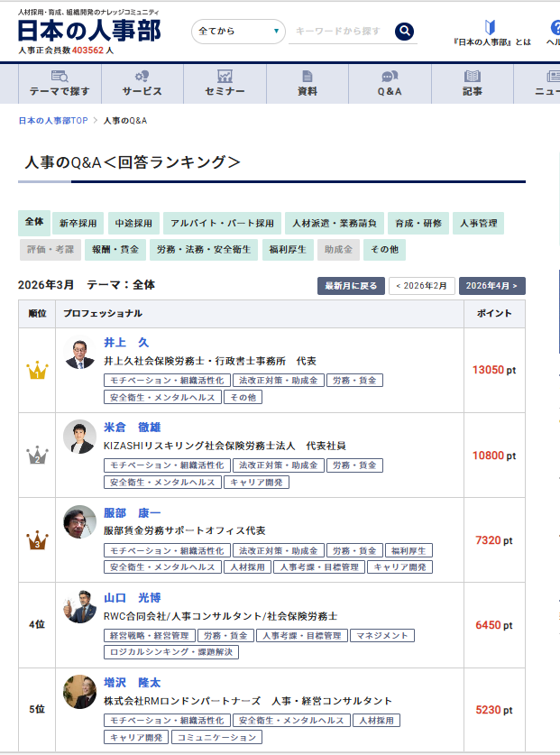Click the magnifying glass search button
Image resolution: width=560 pixels, height=755 pixels.
pyautogui.click(x=404, y=32)
